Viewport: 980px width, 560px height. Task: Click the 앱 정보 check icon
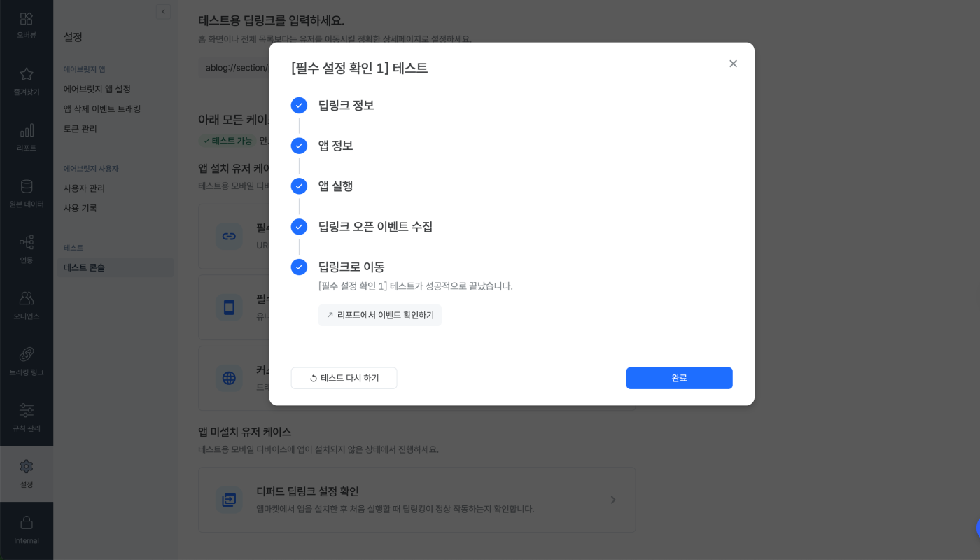tap(299, 146)
